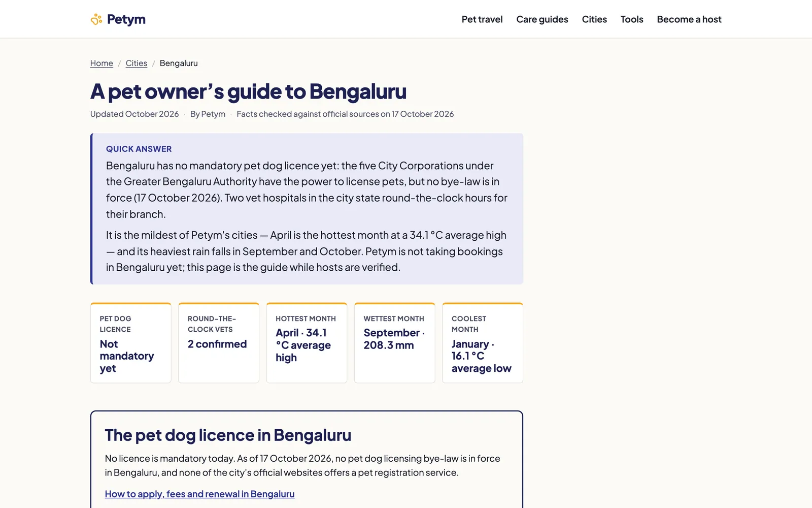Click the Coolest month stat card

483,343
